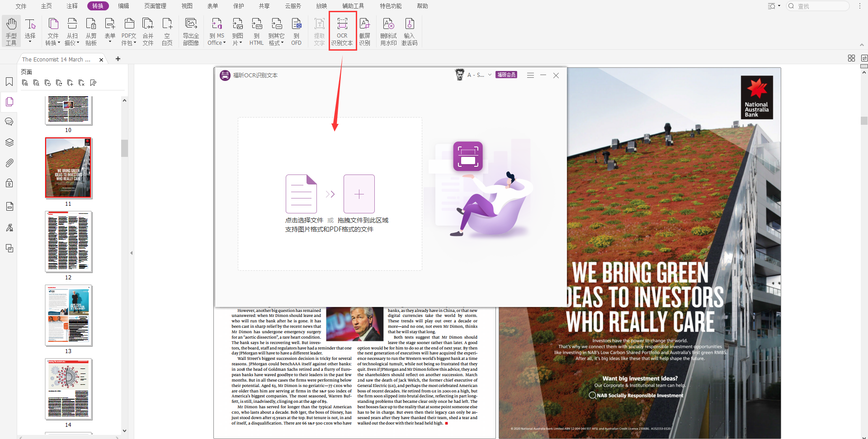Collapse the left page thumbnail panel arrow

click(131, 253)
